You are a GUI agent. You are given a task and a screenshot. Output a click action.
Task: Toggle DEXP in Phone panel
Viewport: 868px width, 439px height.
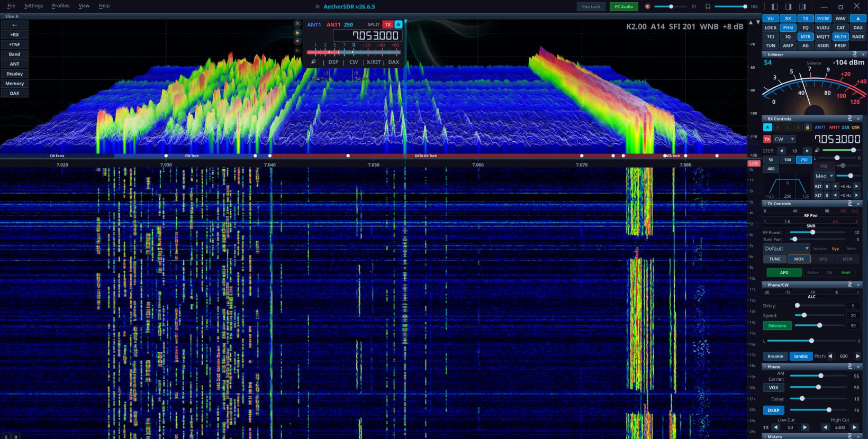(773, 410)
